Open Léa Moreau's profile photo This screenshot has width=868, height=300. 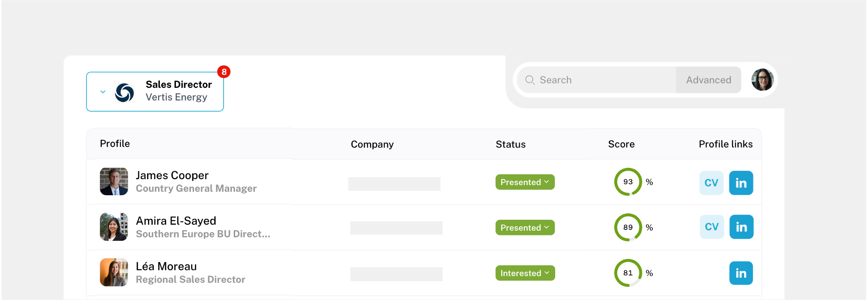114,272
